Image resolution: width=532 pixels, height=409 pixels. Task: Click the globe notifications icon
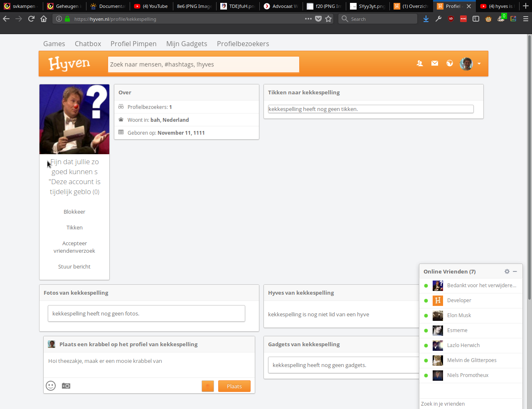[x=450, y=64]
